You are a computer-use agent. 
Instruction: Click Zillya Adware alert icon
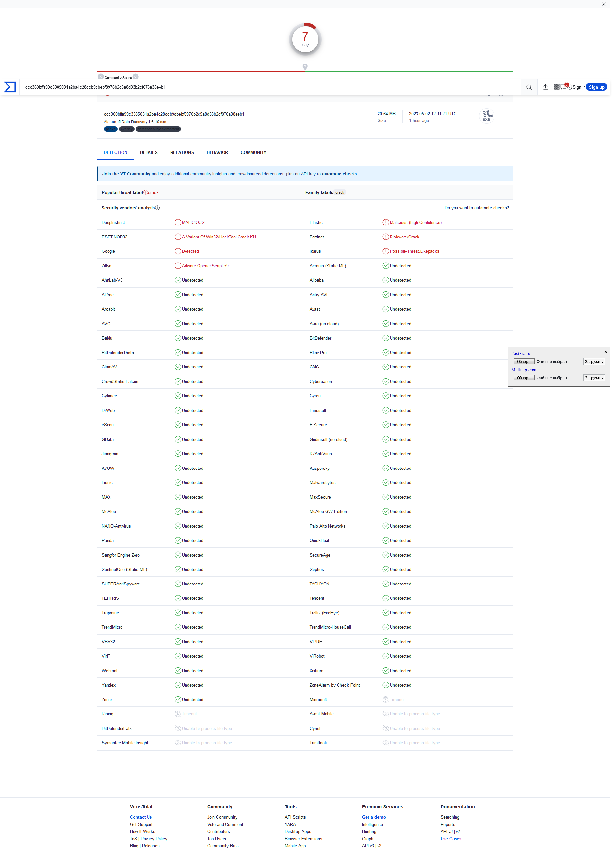point(178,266)
